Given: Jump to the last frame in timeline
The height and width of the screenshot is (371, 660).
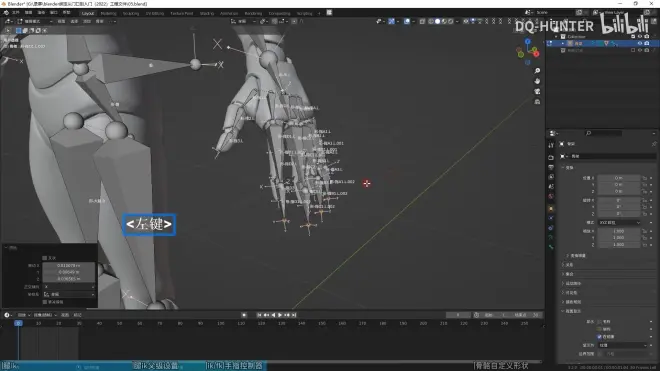Looking at the screenshot, I should (x=294, y=315).
